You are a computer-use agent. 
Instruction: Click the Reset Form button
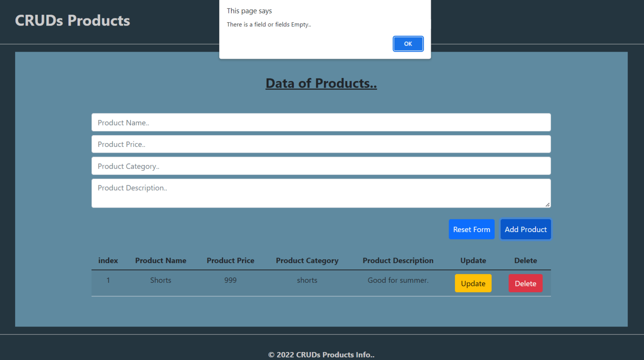click(471, 229)
